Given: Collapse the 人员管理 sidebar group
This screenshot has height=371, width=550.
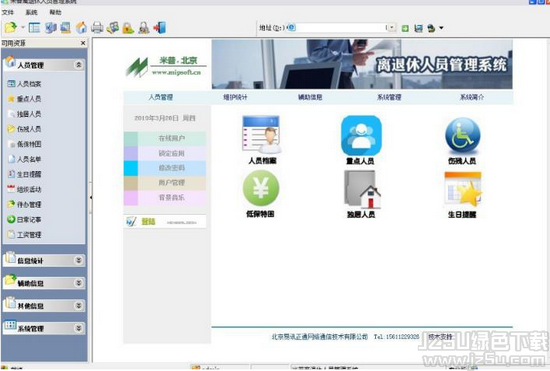Looking at the screenshot, I should pyautogui.click(x=79, y=65).
